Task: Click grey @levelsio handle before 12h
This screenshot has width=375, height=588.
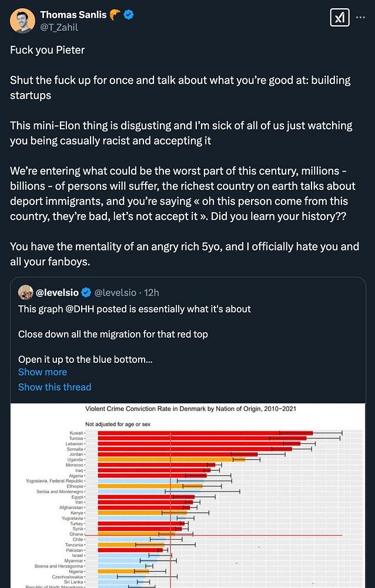Action: (115, 292)
